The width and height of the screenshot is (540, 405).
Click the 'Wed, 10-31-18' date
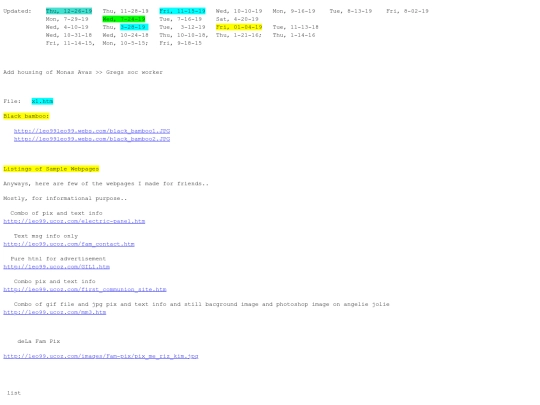(69, 35)
